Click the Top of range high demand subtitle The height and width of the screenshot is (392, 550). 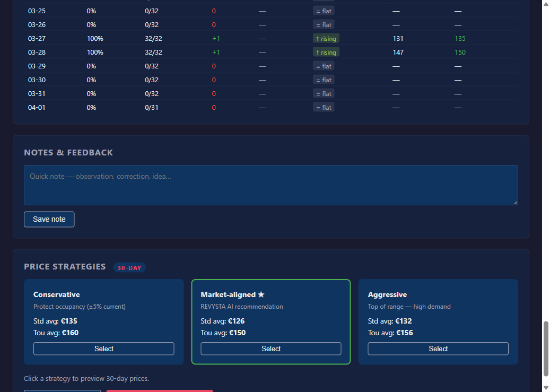click(x=409, y=307)
